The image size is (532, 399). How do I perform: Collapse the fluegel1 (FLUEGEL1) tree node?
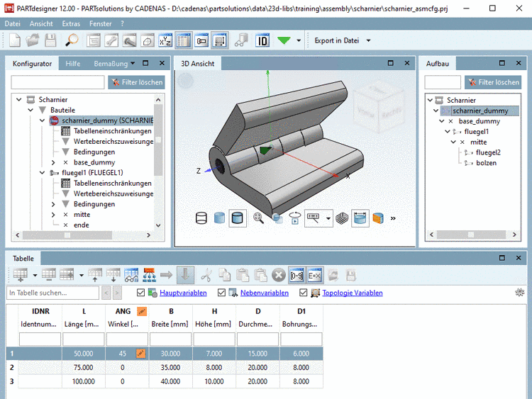click(43, 172)
